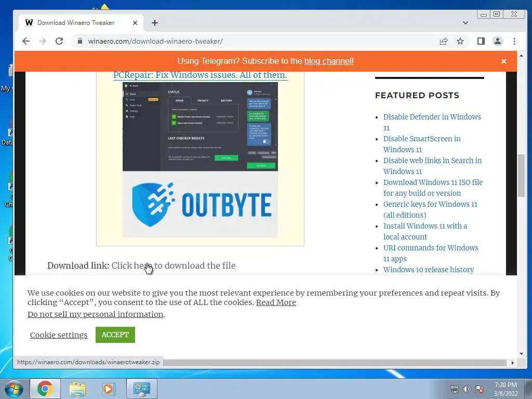Click FEATURED POSTS heading text
This screenshot has width=532, height=399.
[417, 96]
